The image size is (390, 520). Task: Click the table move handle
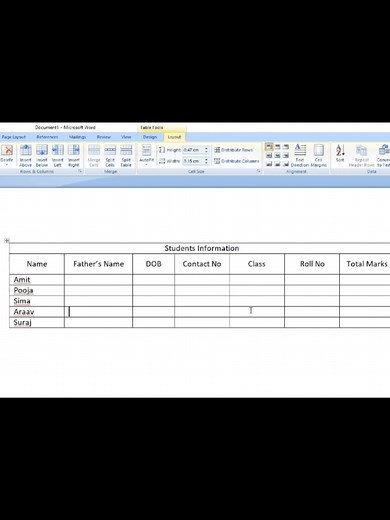tap(6, 240)
